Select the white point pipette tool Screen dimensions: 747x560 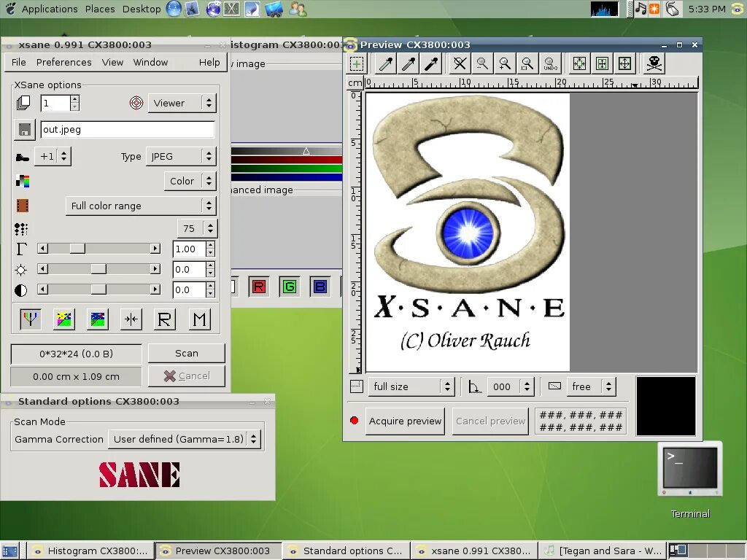pos(385,63)
